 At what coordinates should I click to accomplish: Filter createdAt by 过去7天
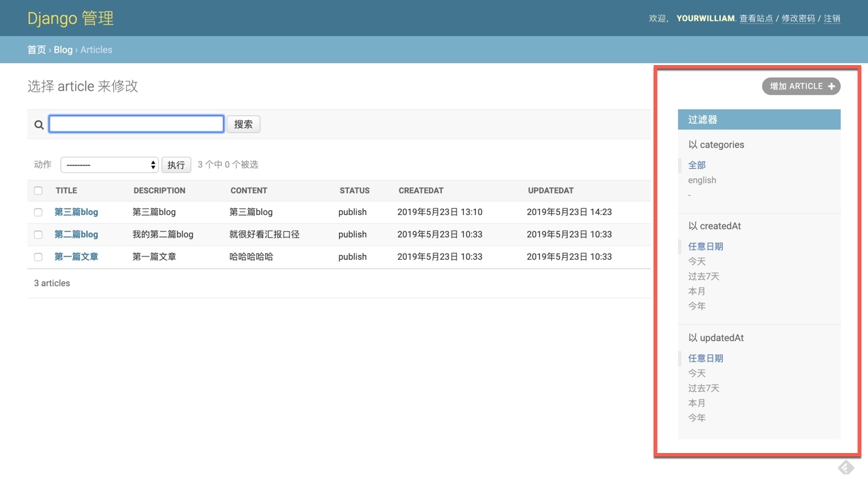coord(703,276)
